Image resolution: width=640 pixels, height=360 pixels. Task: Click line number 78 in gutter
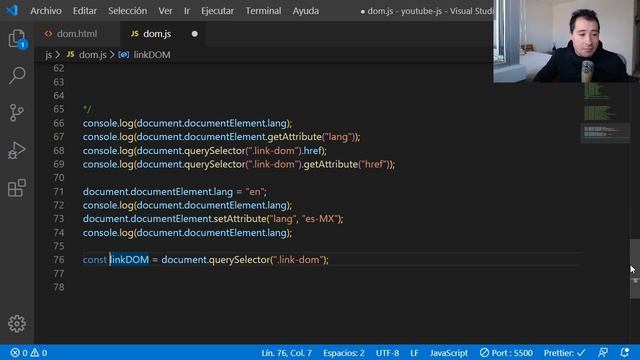pos(58,287)
